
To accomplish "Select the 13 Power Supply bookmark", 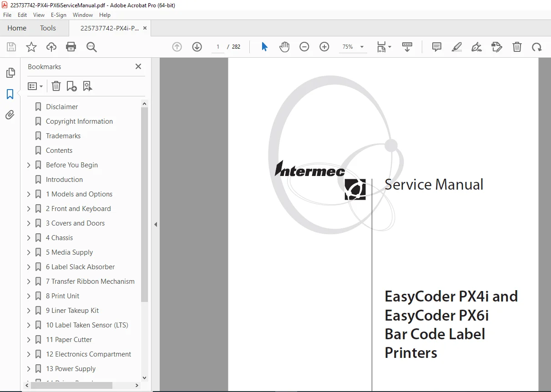I will click(x=71, y=369).
